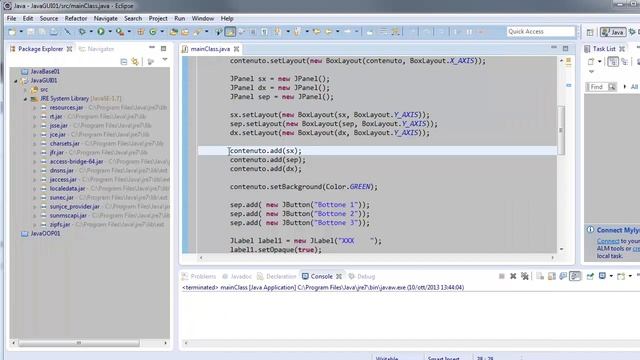
Task: Select the JavaOOP01 project
Action: (x=45, y=233)
